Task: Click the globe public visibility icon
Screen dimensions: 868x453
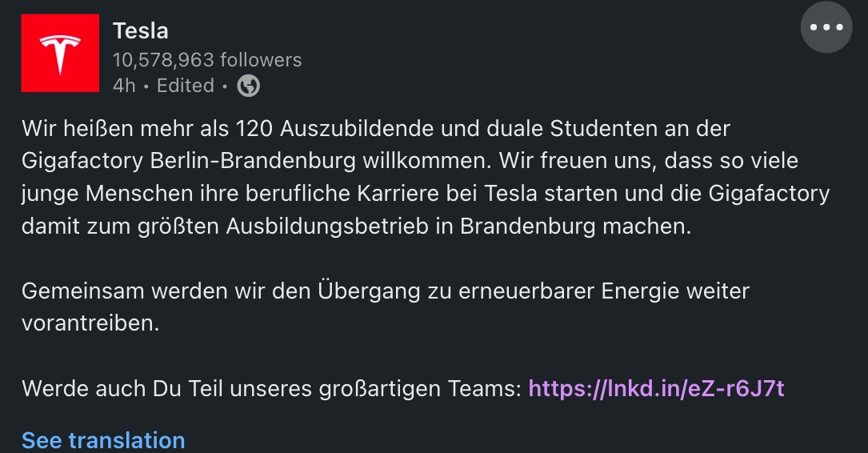Action: pos(249,86)
